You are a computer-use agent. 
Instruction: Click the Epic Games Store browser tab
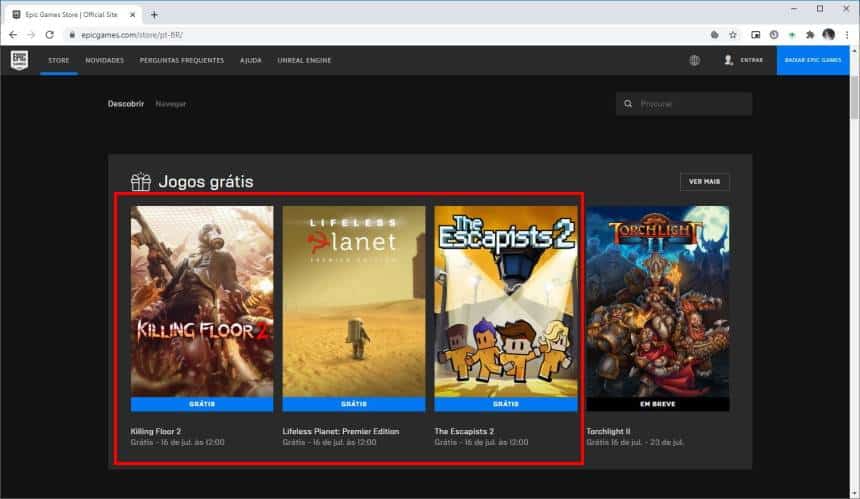click(72, 15)
